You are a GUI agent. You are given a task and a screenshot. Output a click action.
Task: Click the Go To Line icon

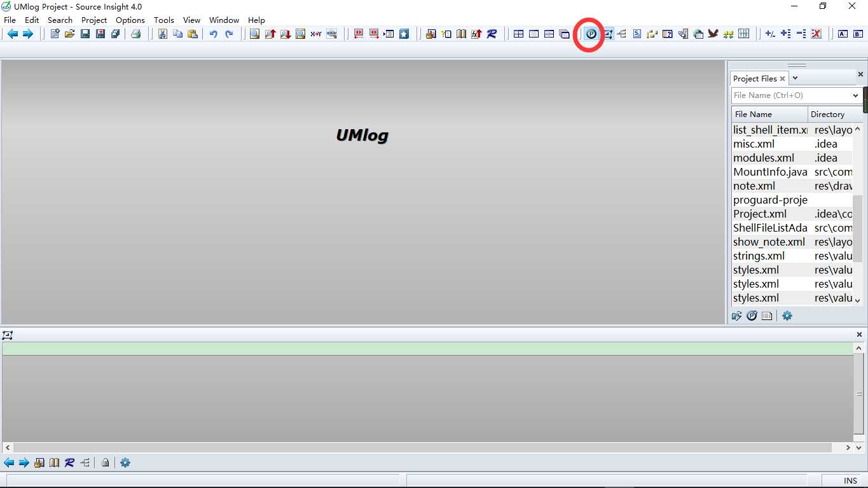pos(389,34)
